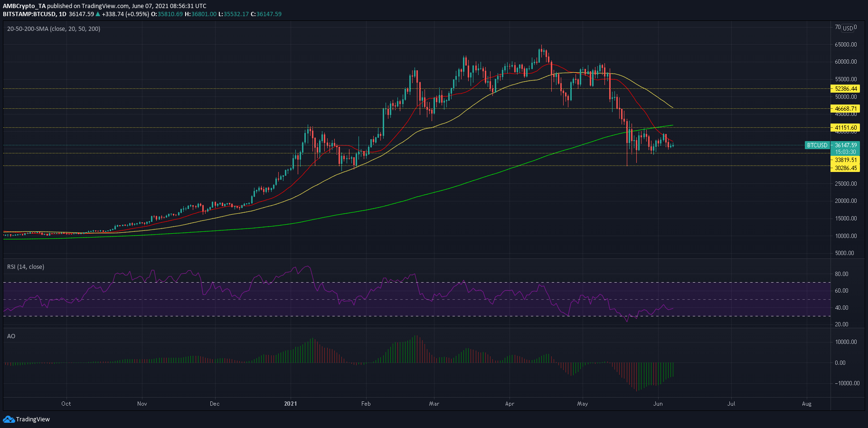The width and height of the screenshot is (868, 428).
Task: Click the close value C:36147.59 in header
Action: point(266,14)
